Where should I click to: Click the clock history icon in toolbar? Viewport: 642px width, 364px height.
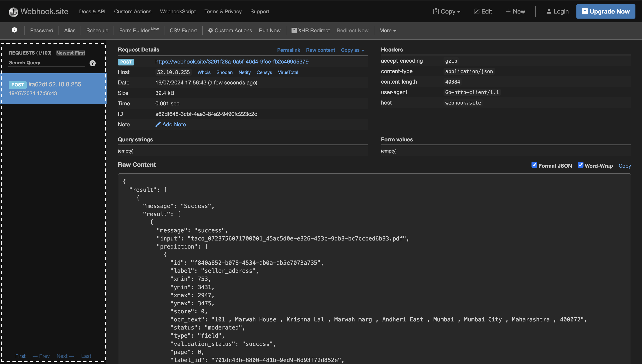click(14, 30)
